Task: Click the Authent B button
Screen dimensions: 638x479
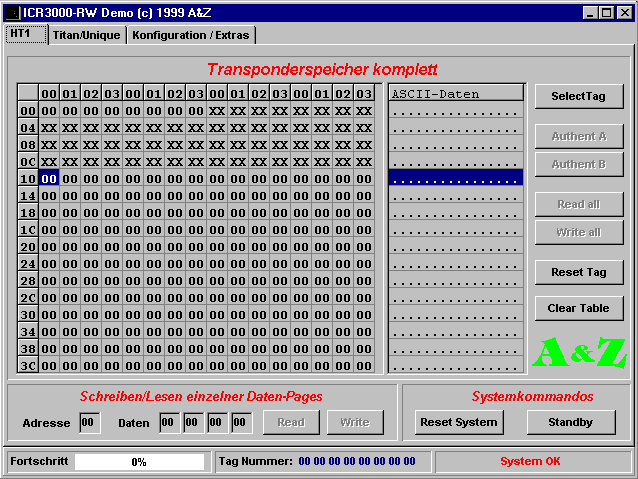Action: [579, 164]
